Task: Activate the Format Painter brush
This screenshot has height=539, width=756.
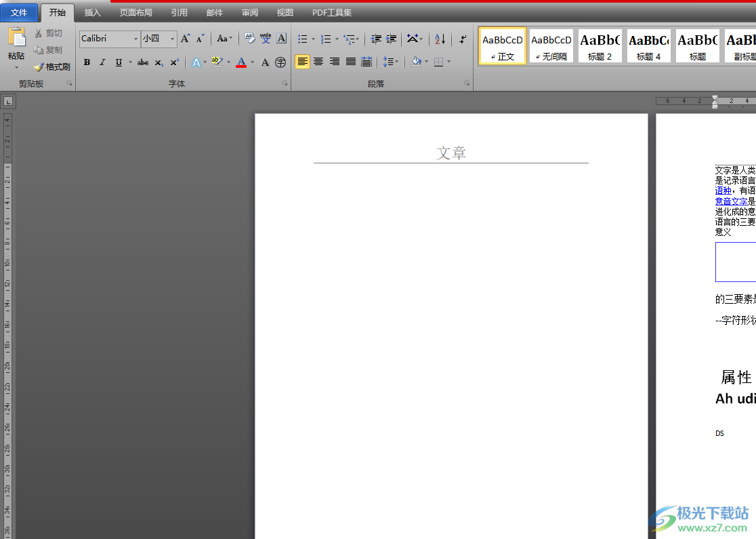Action: [x=52, y=66]
